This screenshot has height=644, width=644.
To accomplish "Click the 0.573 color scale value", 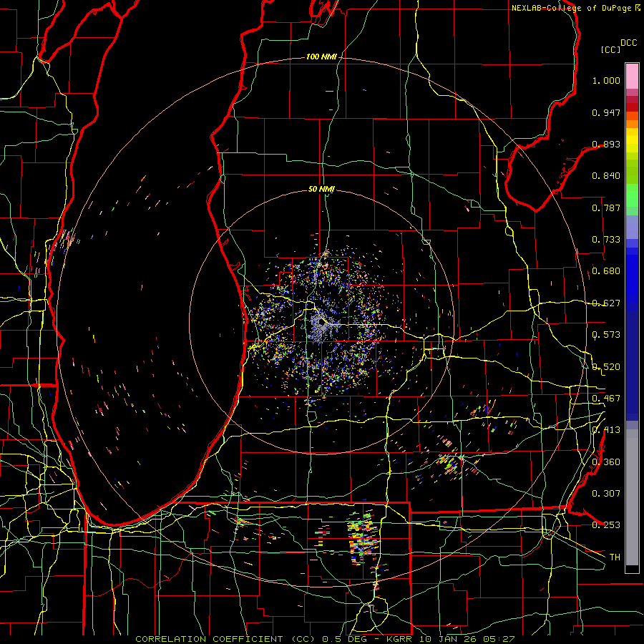I will click(x=606, y=335).
